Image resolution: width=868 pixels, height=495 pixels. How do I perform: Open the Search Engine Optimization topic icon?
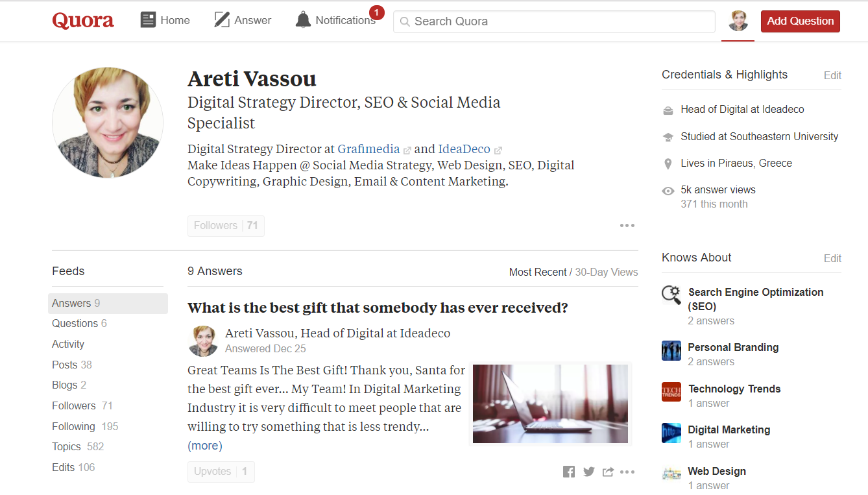pos(671,295)
